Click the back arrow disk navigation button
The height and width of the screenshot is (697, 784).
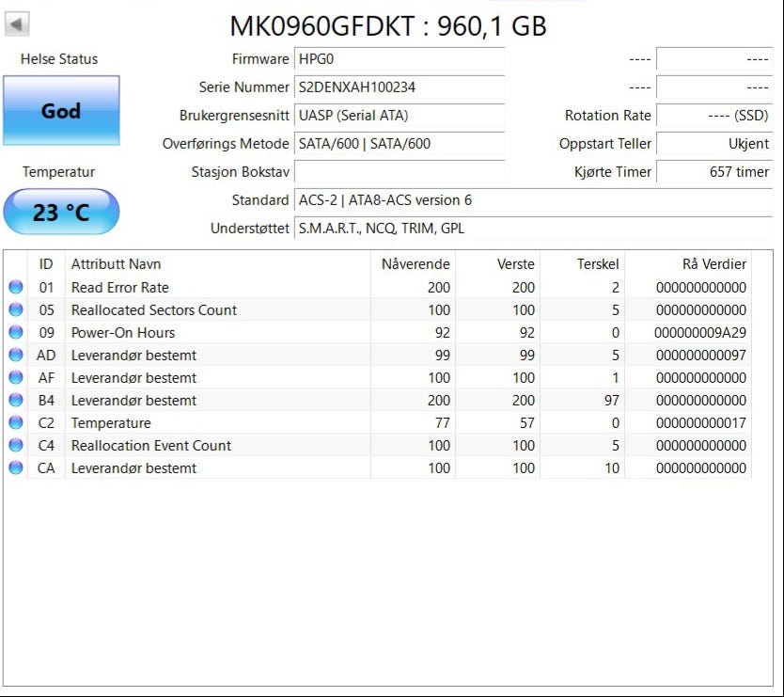17,24
